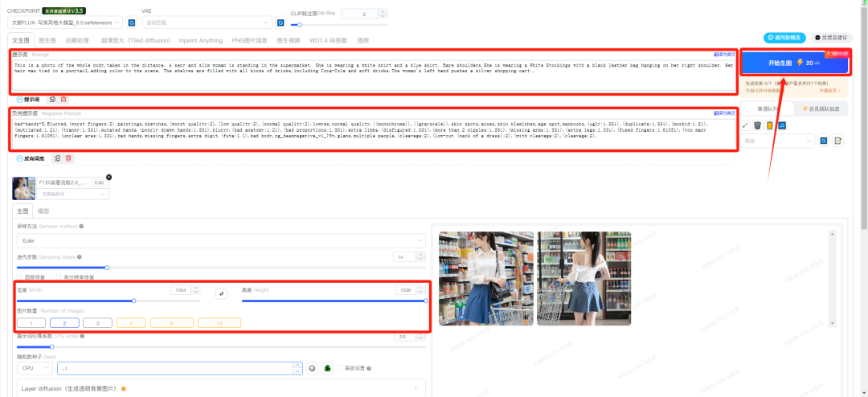868x397 pixels.
Task: Click the blue return arrow icon under queue
Action: tap(783, 125)
